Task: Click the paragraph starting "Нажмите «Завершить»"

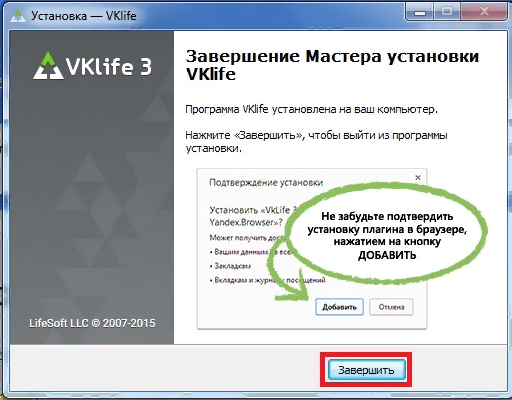Action: point(316,142)
